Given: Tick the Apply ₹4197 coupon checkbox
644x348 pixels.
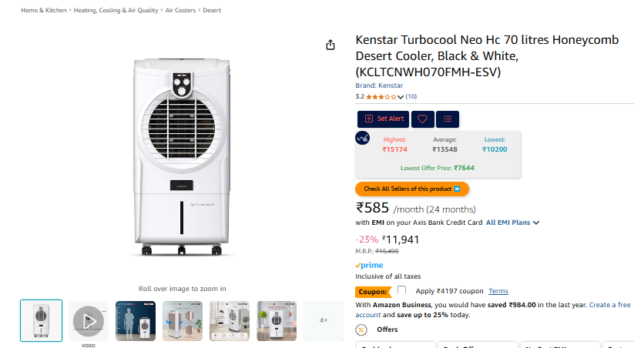Looking at the screenshot, I should pyautogui.click(x=401, y=290).
